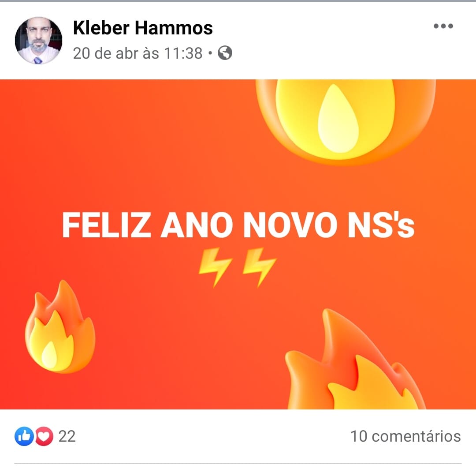Viewport: 476px width, 469px height.
Task: Open Kleber Hammos profile picture
Action: tap(38, 41)
